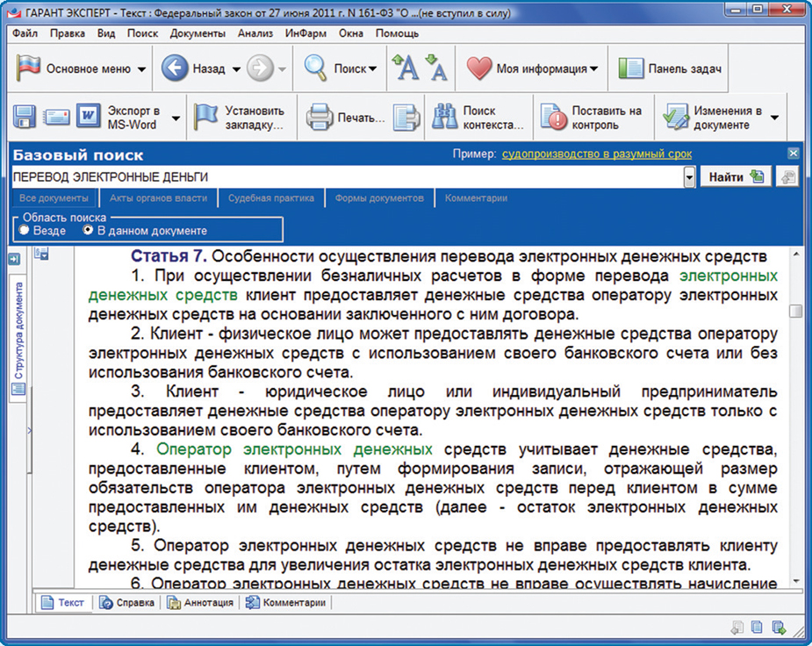The height and width of the screenshot is (646, 812).
Task: Click the ПЕРЕВОД ЭЛЕКТРОННЫЕ ДЕНЬГИ search field
Action: coord(342,177)
